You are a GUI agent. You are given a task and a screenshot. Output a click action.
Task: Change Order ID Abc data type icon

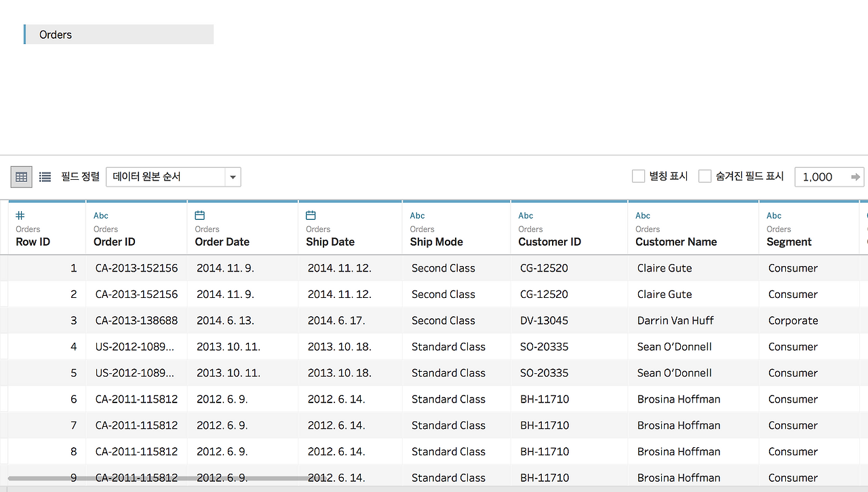coord(101,216)
